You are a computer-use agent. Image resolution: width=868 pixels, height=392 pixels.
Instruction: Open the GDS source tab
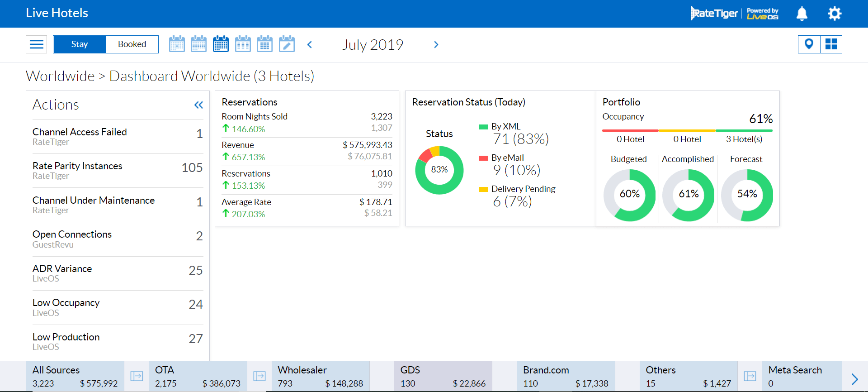point(443,376)
